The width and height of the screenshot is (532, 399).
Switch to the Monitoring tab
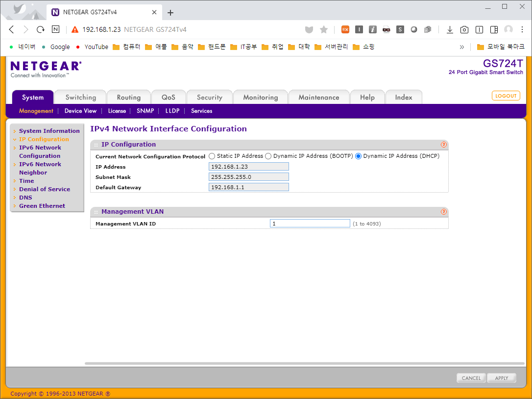261,98
